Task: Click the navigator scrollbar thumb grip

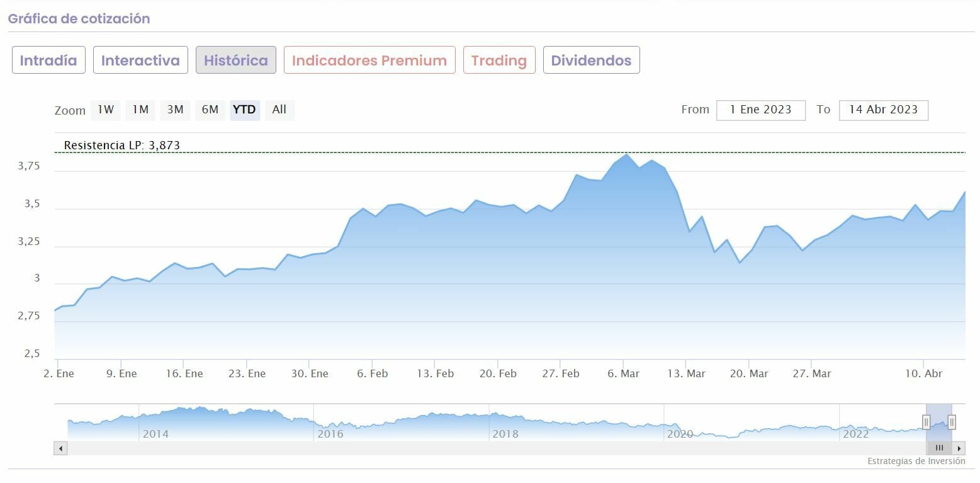Action: pyautogui.click(x=939, y=448)
